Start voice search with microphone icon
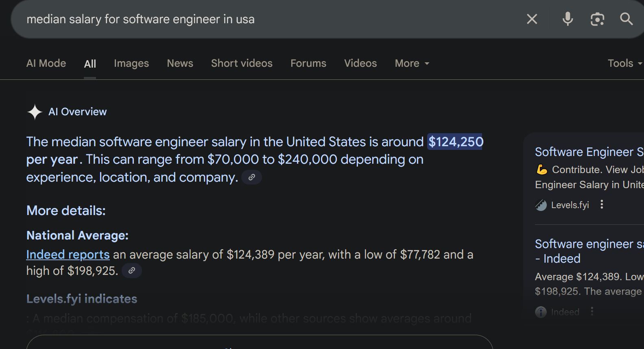 pos(568,19)
